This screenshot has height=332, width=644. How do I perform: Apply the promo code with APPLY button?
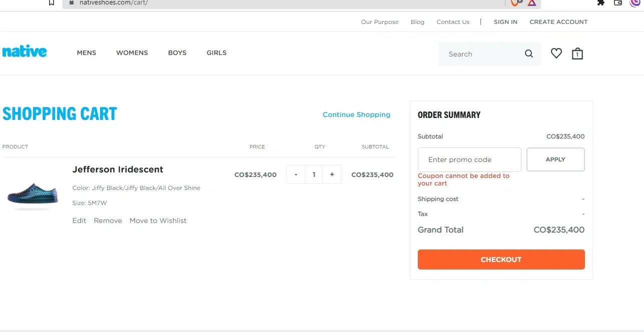(x=555, y=159)
